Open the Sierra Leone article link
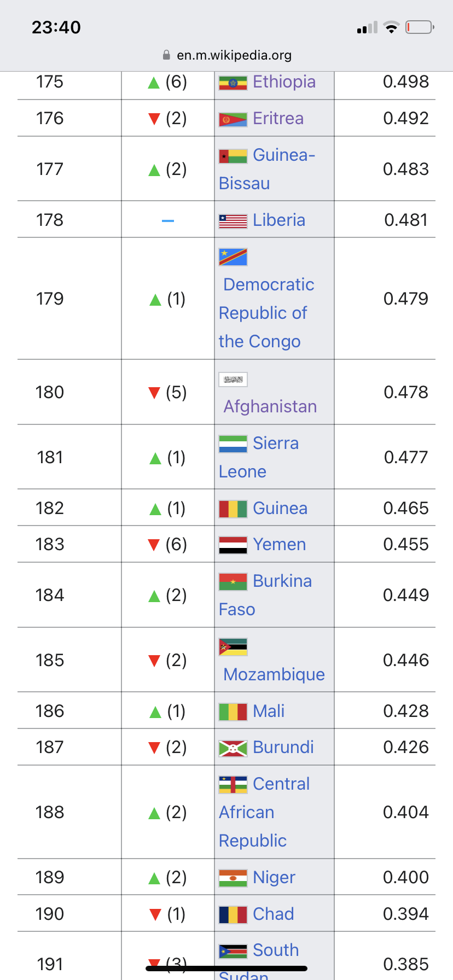 [259, 457]
